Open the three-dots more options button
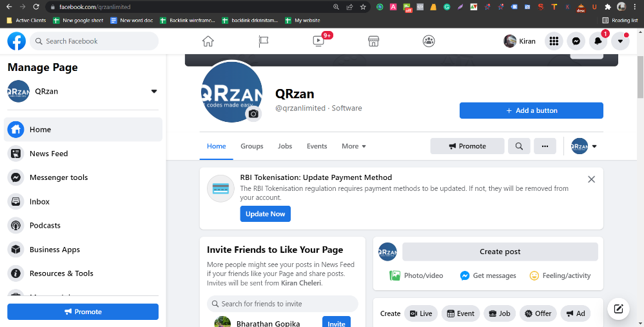Viewport: 644px width, 327px height. (x=545, y=146)
